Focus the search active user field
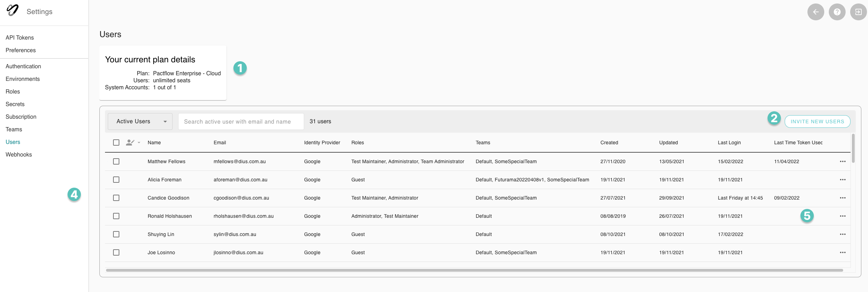This screenshot has width=868, height=292. point(241,121)
